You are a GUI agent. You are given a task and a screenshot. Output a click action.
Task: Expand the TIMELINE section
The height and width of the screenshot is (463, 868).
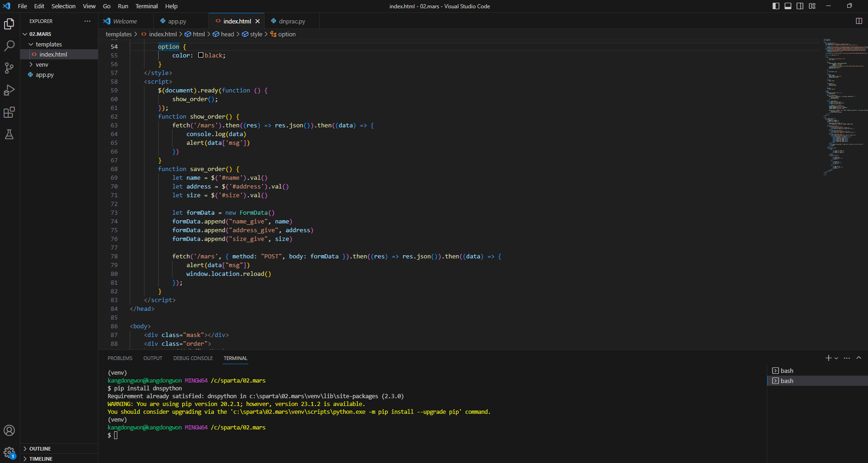pyautogui.click(x=40, y=459)
